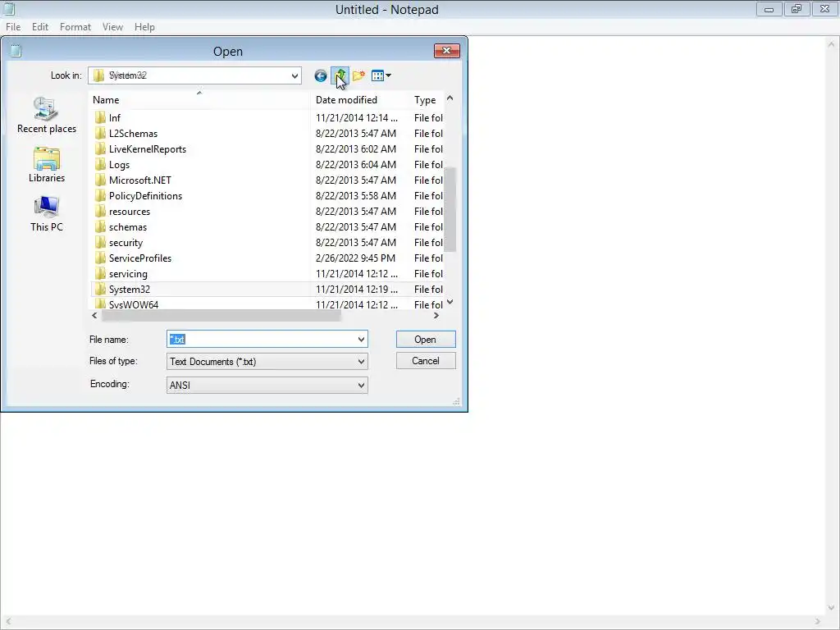Image resolution: width=840 pixels, height=630 pixels.
Task: Click the File name text field
Action: (261, 339)
